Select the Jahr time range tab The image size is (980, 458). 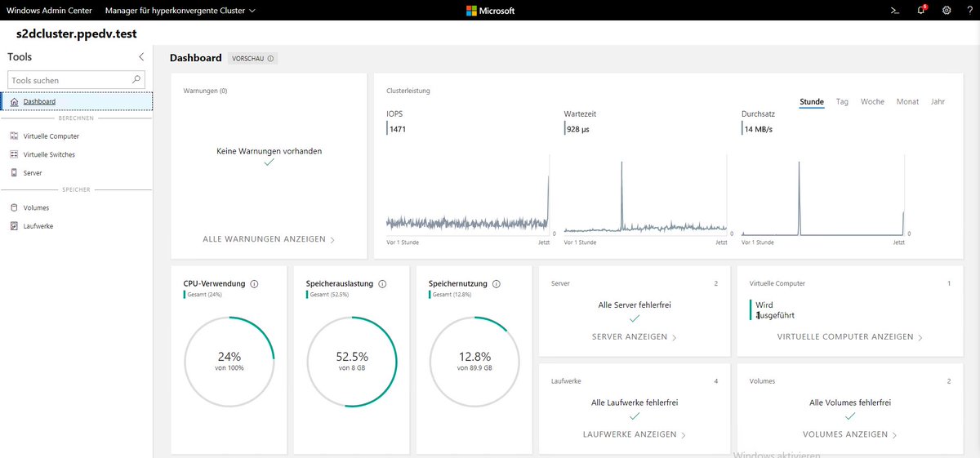pyautogui.click(x=938, y=102)
